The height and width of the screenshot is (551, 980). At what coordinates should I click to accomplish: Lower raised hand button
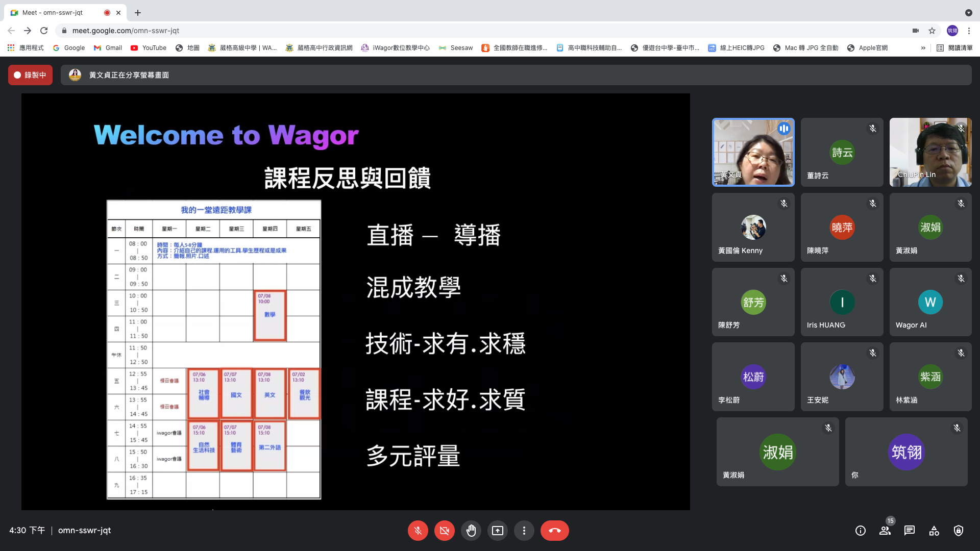point(471,531)
